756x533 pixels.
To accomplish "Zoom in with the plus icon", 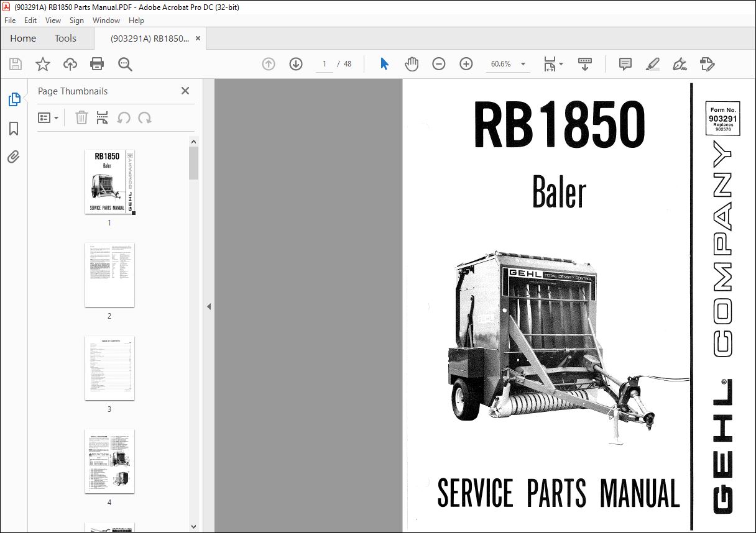I will 466,64.
